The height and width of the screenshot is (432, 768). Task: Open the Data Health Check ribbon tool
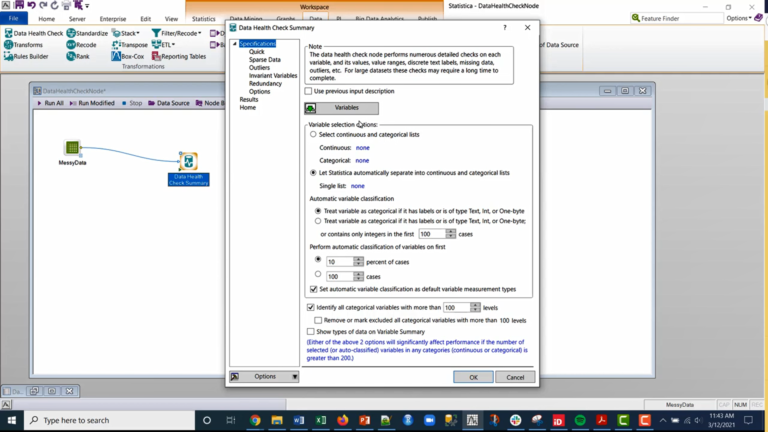point(34,33)
